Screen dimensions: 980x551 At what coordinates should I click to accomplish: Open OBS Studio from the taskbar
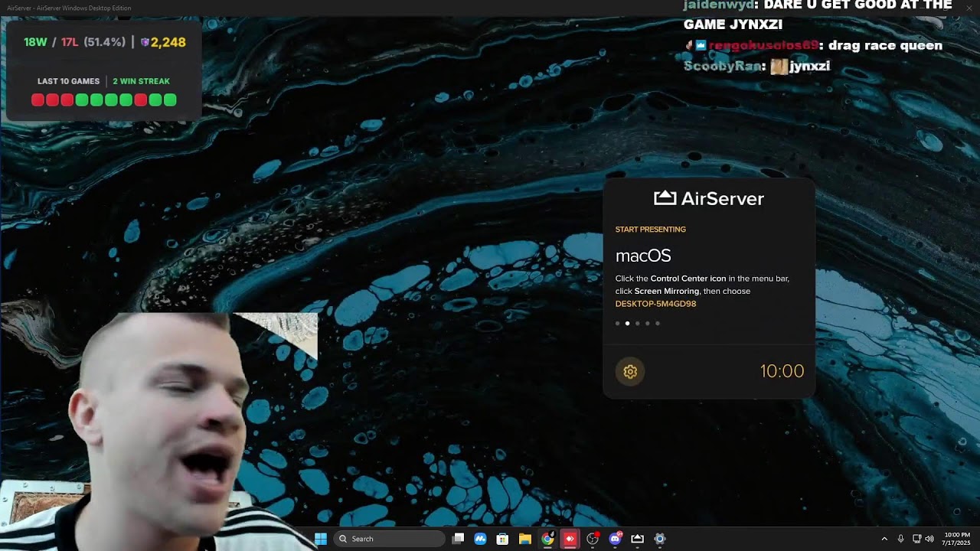[x=593, y=539]
